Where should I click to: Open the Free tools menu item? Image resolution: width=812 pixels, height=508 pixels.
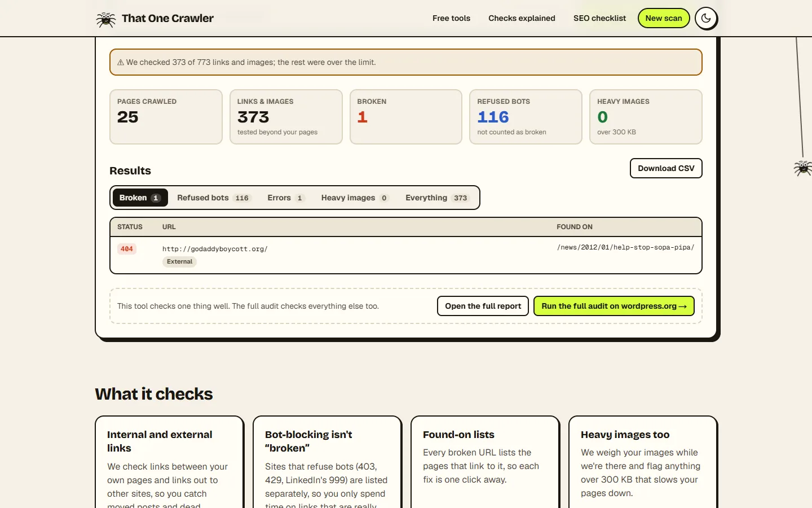point(451,18)
